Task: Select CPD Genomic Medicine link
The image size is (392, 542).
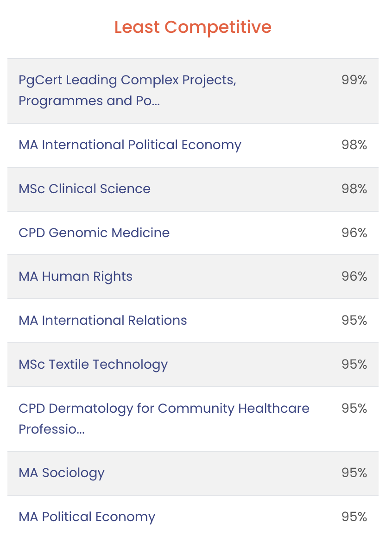Action: pos(94,233)
